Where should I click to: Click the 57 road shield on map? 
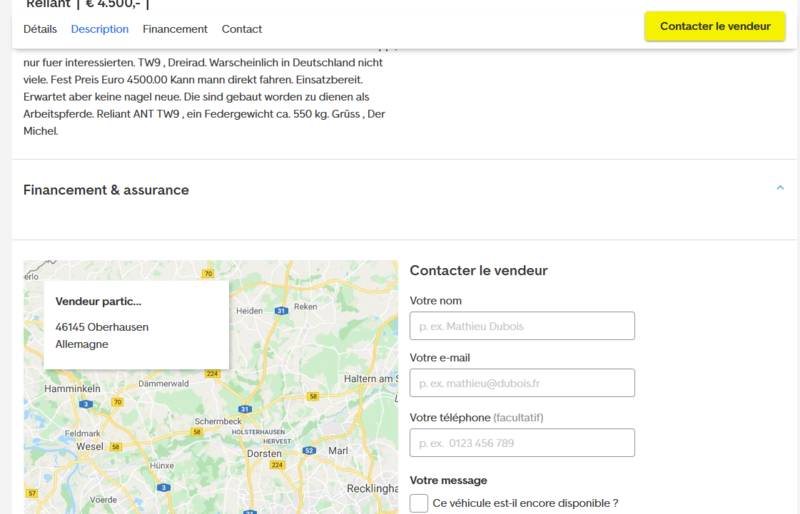tap(32, 493)
